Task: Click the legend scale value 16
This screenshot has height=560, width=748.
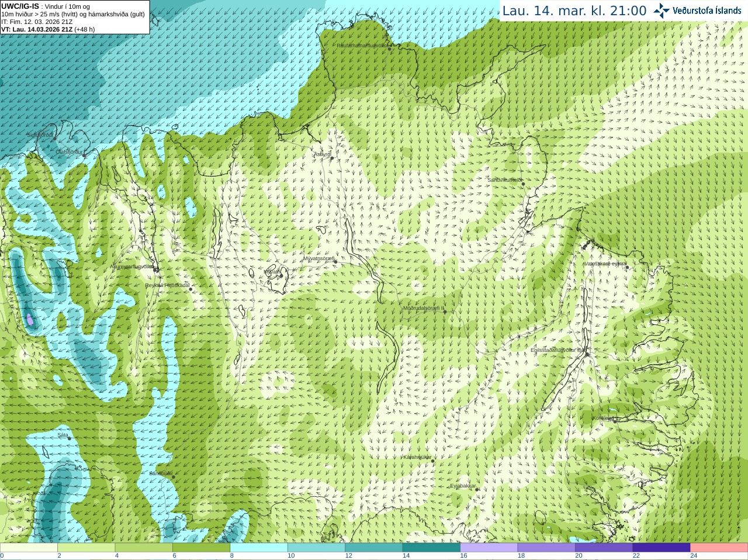Action: 463,556
